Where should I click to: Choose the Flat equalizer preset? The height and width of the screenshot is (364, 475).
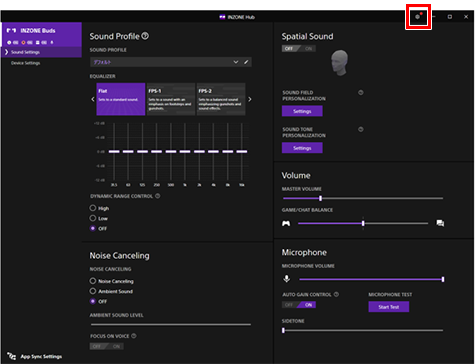[x=121, y=99]
